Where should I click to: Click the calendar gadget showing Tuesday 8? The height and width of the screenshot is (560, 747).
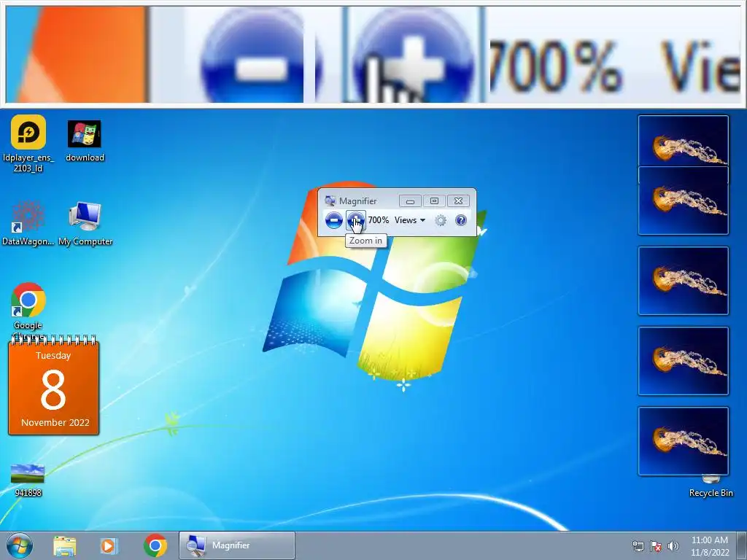[x=53, y=386]
